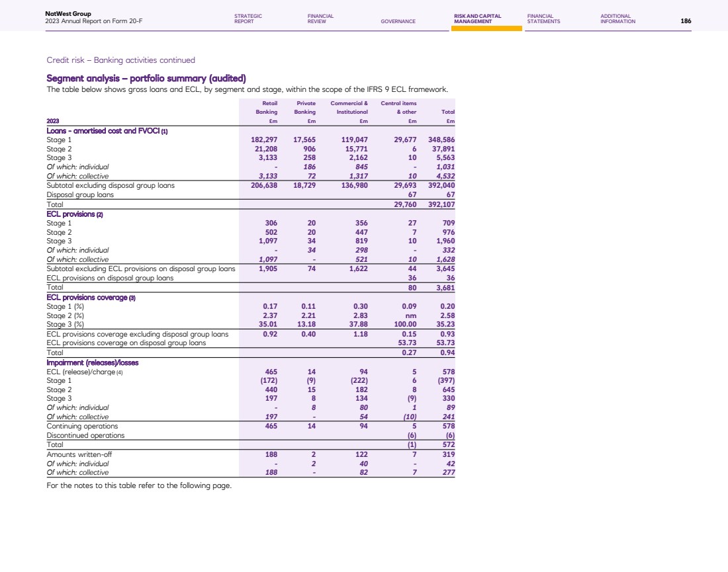This screenshot has width=728, height=572.
Task: Click the page number 186
Action: pos(686,21)
